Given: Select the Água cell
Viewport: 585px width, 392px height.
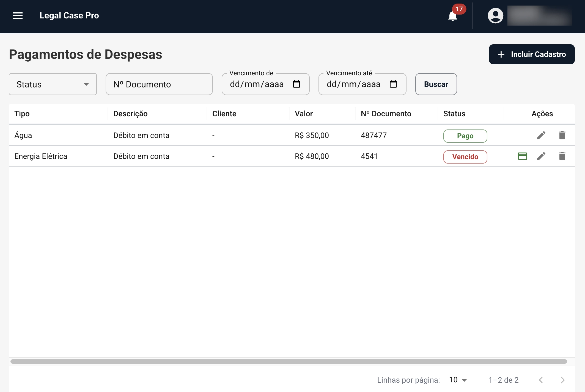Looking at the screenshot, I should click(x=23, y=135).
